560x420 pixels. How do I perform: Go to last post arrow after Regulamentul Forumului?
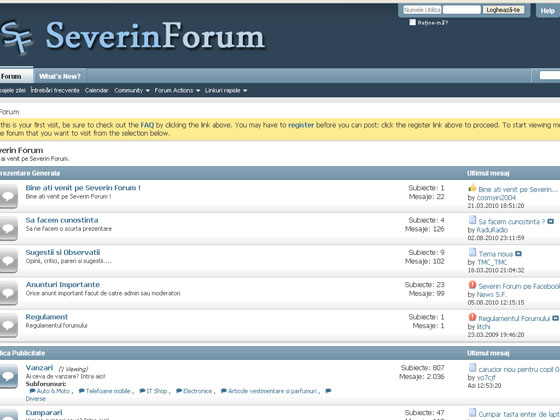555,318
